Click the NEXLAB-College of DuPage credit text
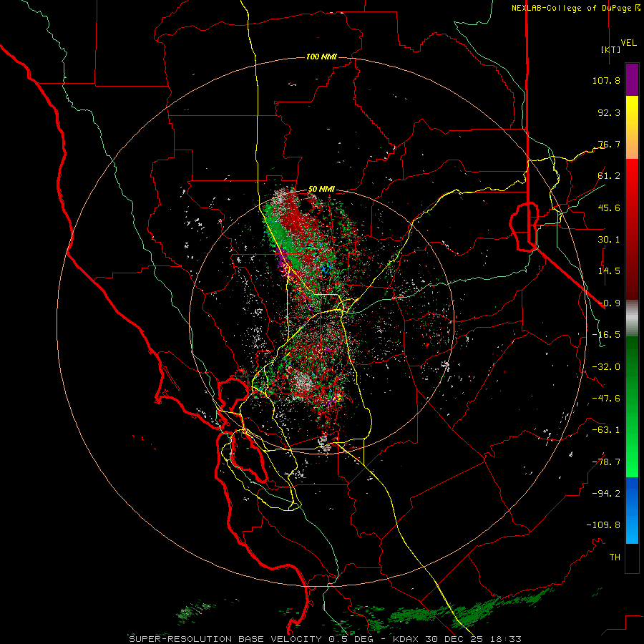 [576, 8]
